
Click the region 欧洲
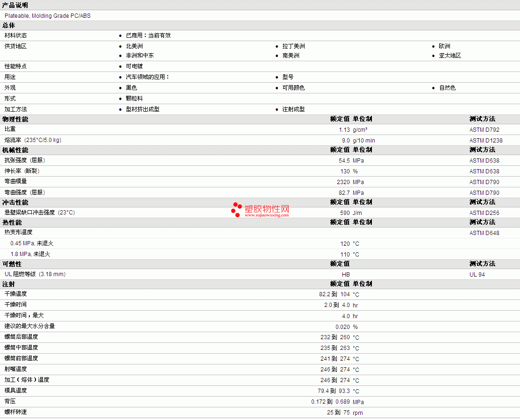(x=444, y=46)
